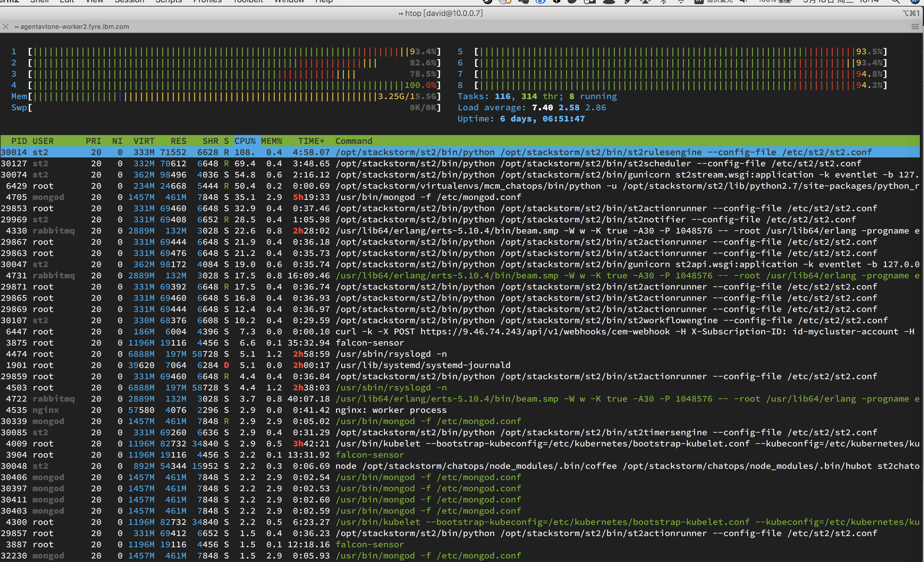Image resolution: width=924 pixels, height=562 pixels.
Task: Open the Toolbelt menu
Action: (x=247, y=1)
